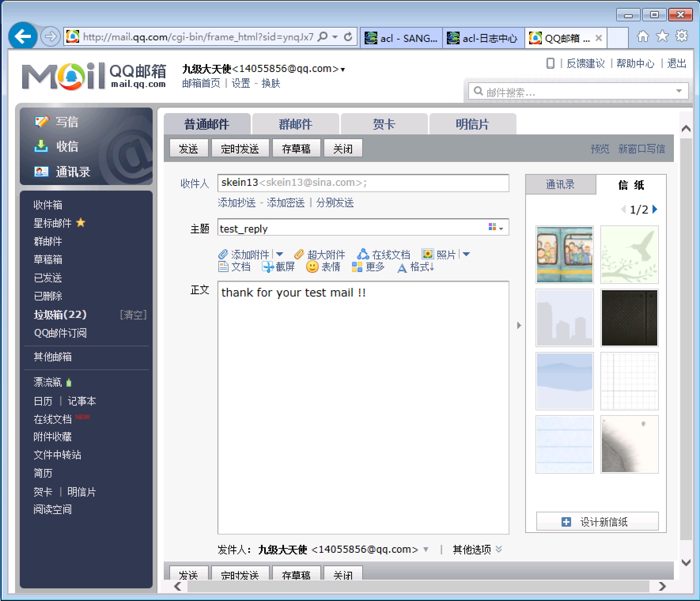This screenshot has height=601, width=700.
Task: Click the mobile phone icon near 反馈建议
Action: click(550, 63)
